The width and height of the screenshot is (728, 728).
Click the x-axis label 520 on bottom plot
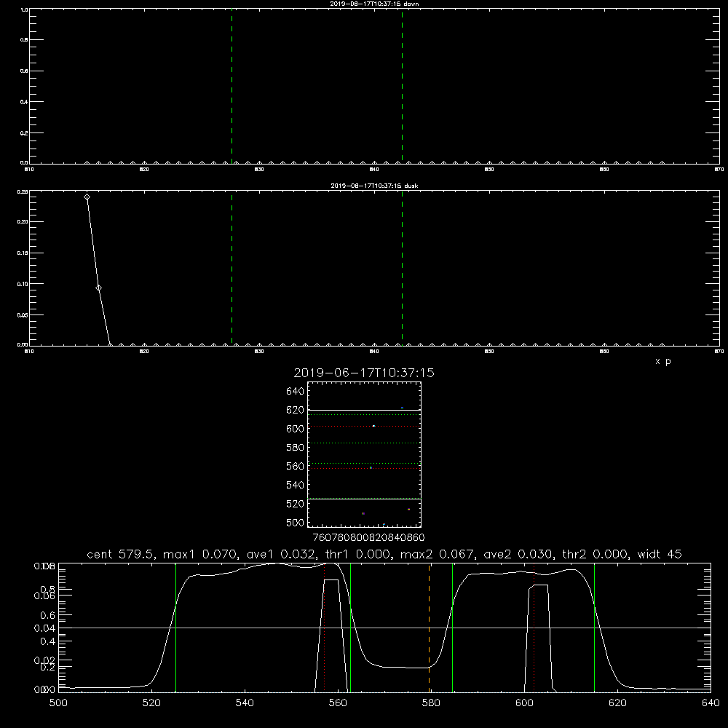click(x=151, y=703)
